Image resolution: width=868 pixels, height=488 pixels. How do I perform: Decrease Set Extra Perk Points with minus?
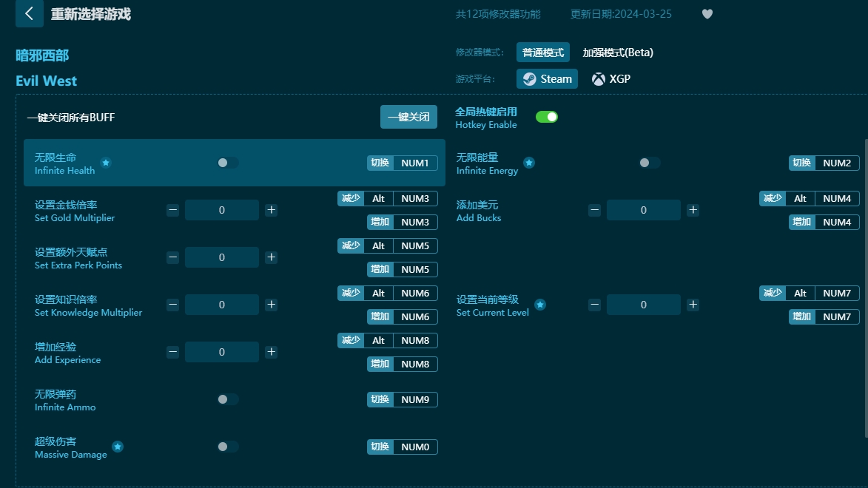click(172, 257)
